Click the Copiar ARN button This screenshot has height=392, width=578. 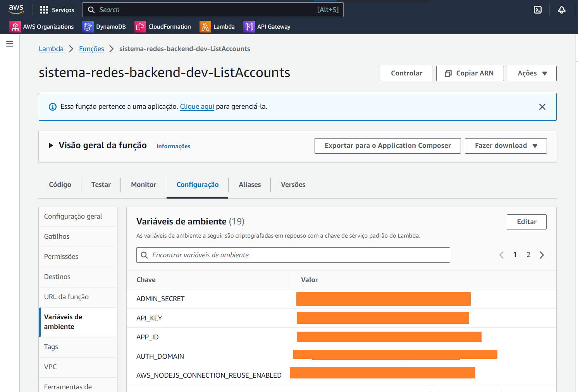tap(470, 73)
